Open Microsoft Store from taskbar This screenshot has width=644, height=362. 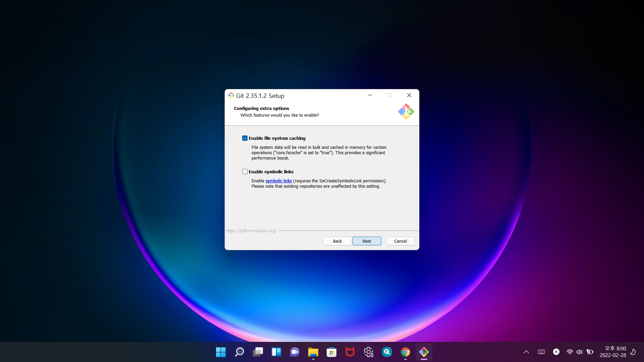[331, 352]
